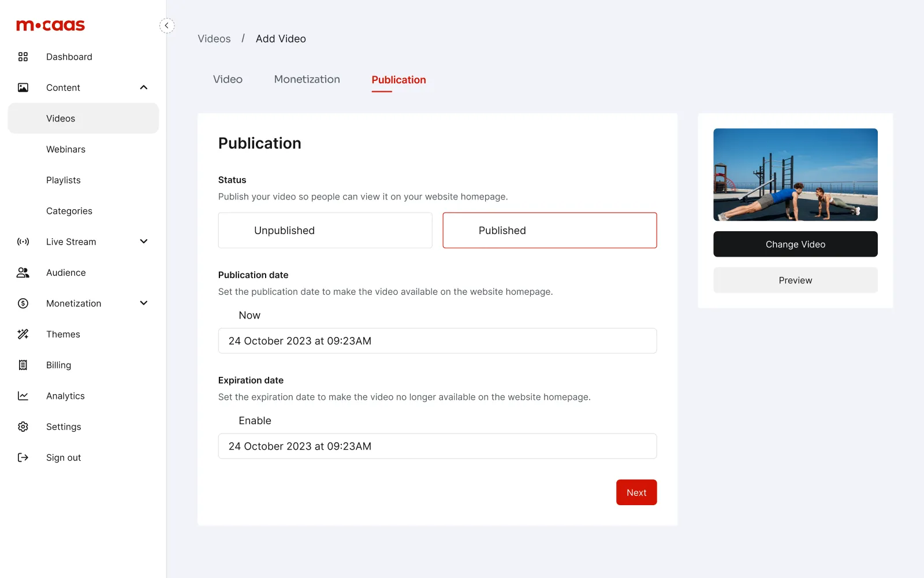Click the Content image icon in sidebar
Viewport: 924px width, 578px height.
point(23,87)
